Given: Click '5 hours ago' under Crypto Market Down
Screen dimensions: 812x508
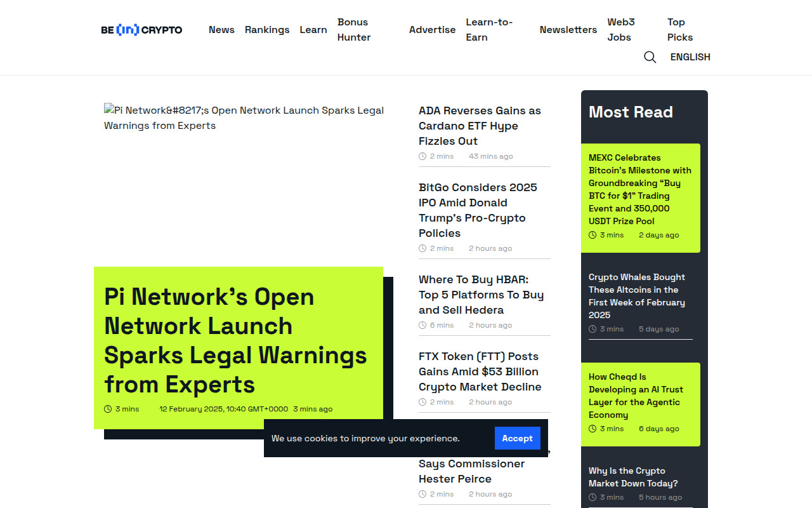Looking at the screenshot, I should pos(660,497).
